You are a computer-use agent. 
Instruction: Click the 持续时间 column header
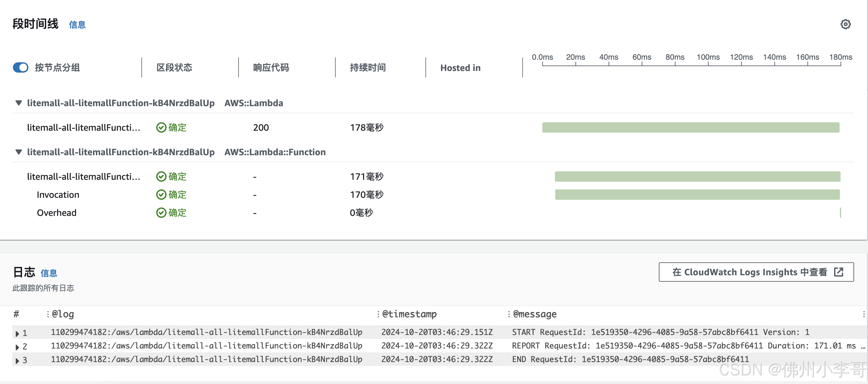368,68
